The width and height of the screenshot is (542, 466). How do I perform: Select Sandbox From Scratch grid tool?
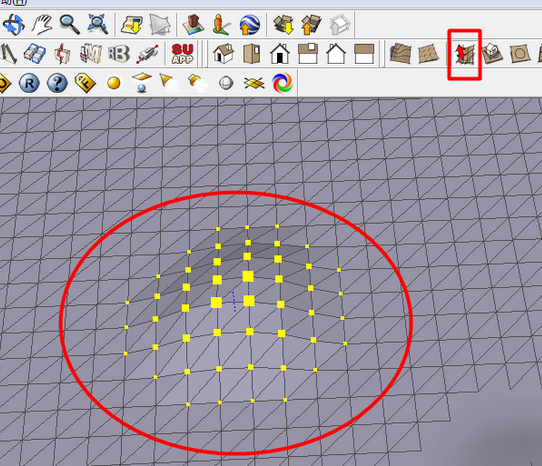[429, 54]
